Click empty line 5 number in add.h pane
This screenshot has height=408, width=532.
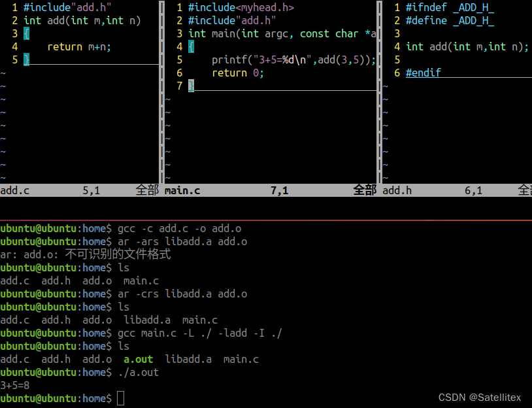(x=397, y=60)
